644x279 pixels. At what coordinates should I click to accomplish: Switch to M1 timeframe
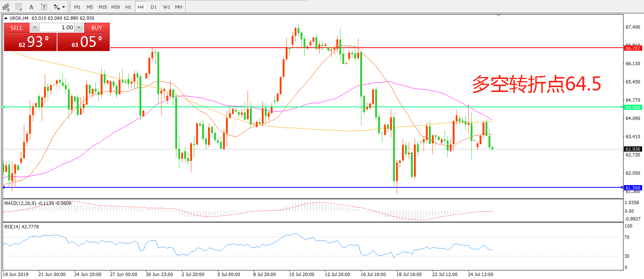pos(77,7)
